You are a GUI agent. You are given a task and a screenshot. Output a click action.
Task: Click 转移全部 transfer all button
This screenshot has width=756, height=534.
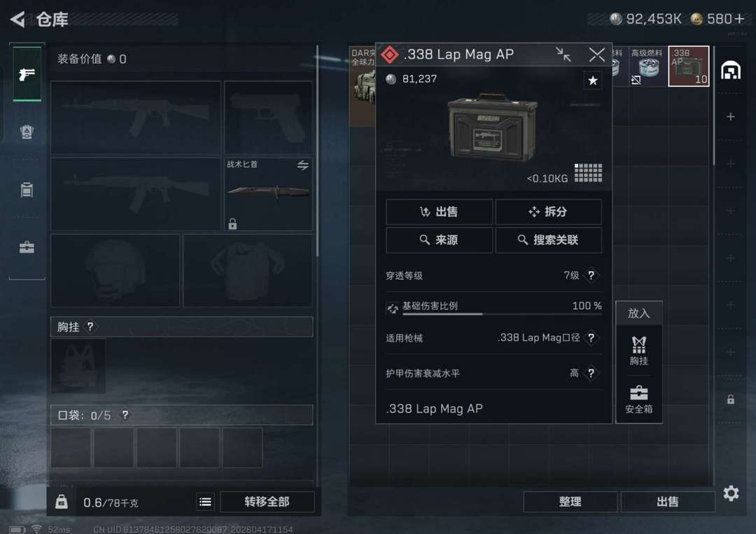point(267,502)
